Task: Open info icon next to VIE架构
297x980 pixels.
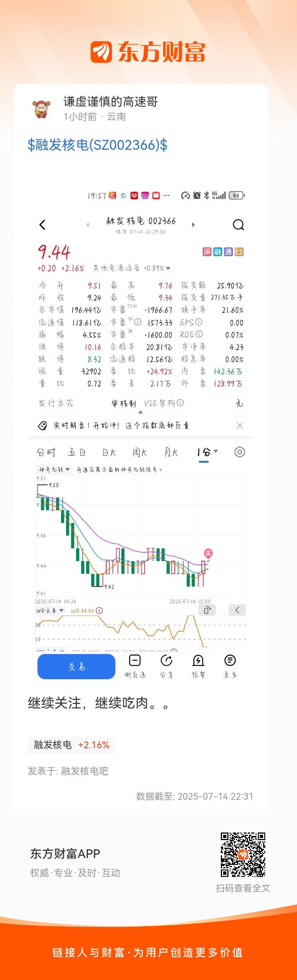Action: [180, 403]
